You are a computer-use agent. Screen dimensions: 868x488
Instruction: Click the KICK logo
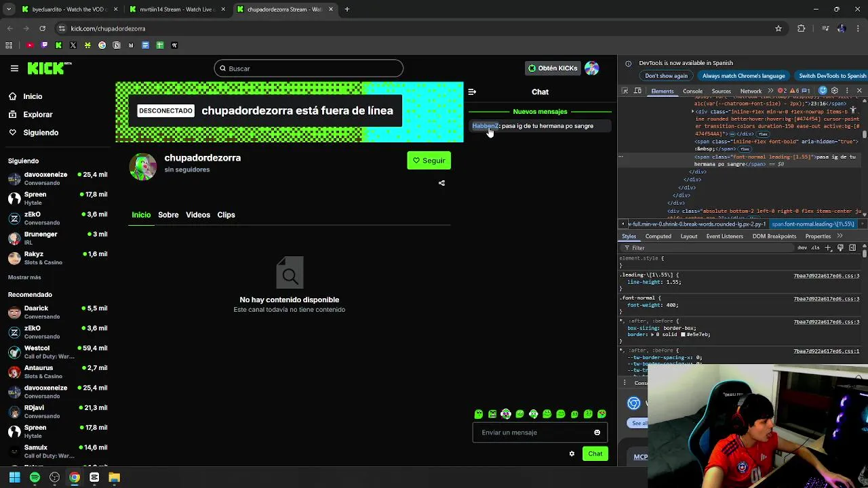[x=49, y=68]
